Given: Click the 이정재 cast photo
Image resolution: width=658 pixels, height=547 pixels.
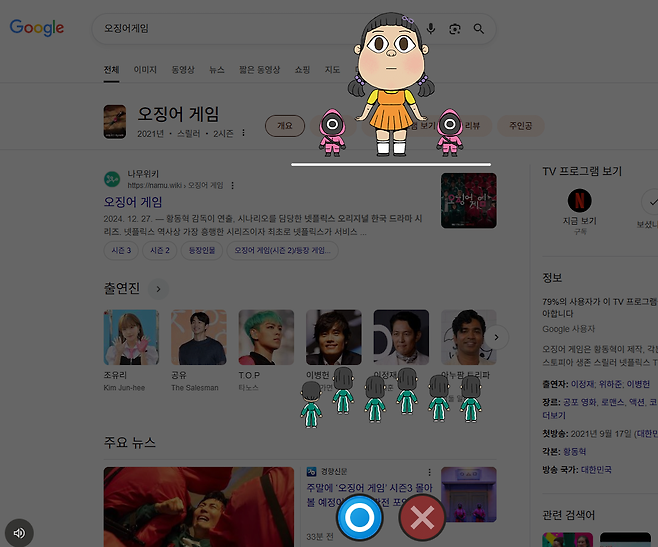Looking at the screenshot, I should (401, 337).
